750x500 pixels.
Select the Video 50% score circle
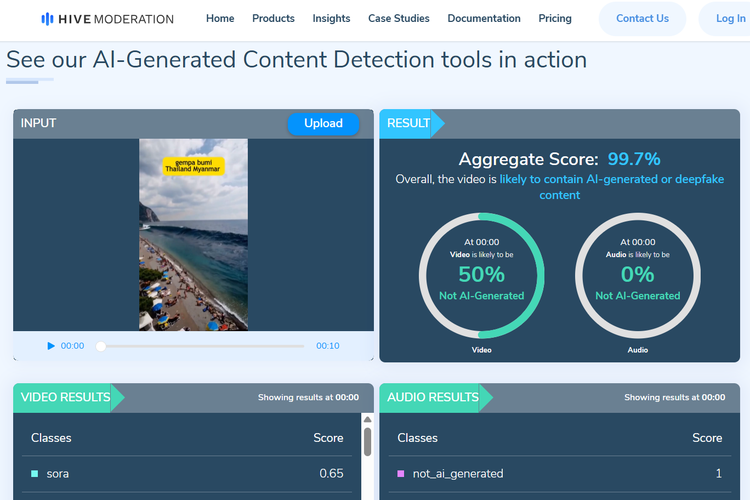click(x=481, y=275)
